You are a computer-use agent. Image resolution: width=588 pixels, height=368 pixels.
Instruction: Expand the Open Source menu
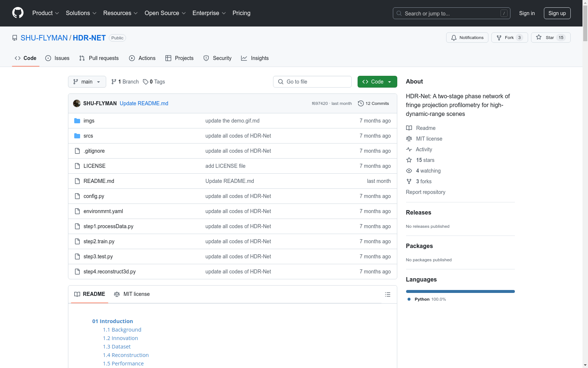tap(165, 13)
